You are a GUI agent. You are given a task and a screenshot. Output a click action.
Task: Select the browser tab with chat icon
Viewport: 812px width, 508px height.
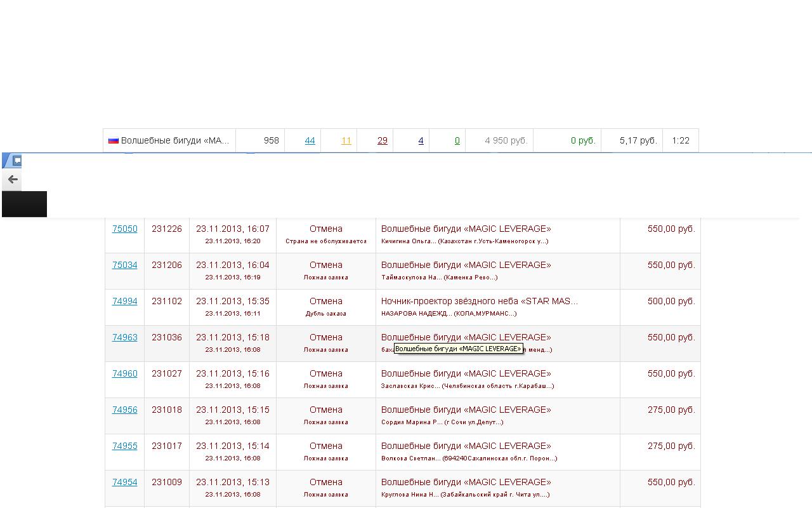point(17,161)
